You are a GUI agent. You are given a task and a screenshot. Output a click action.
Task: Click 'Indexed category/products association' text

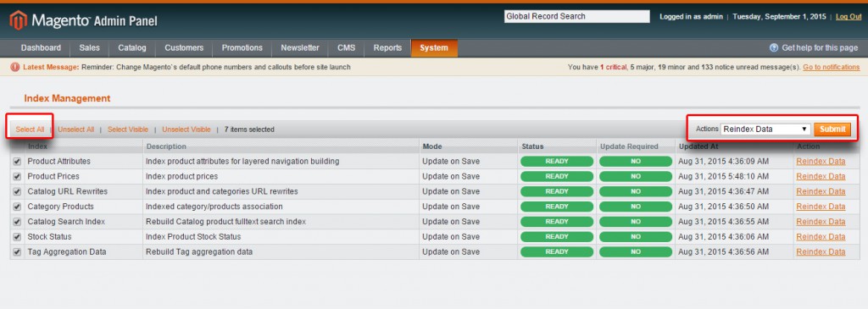(x=214, y=207)
